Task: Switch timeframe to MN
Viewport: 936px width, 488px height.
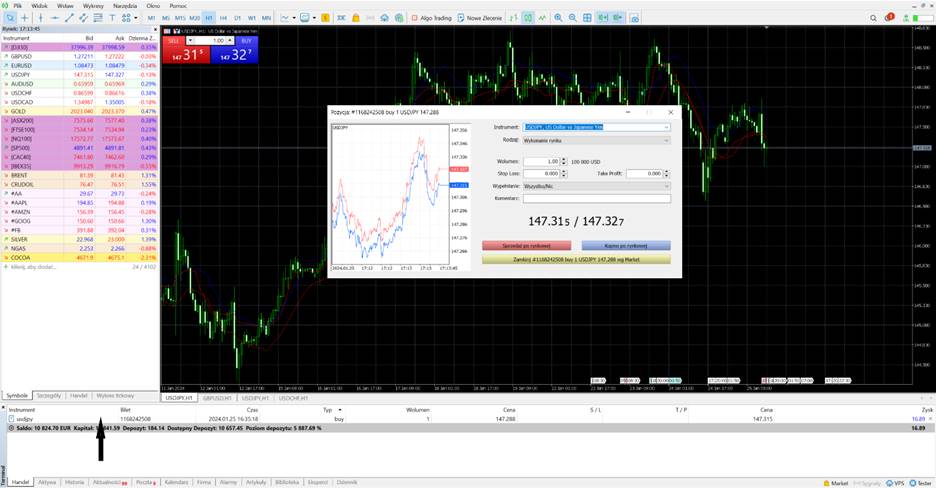Action: click(x=266, y=18)
